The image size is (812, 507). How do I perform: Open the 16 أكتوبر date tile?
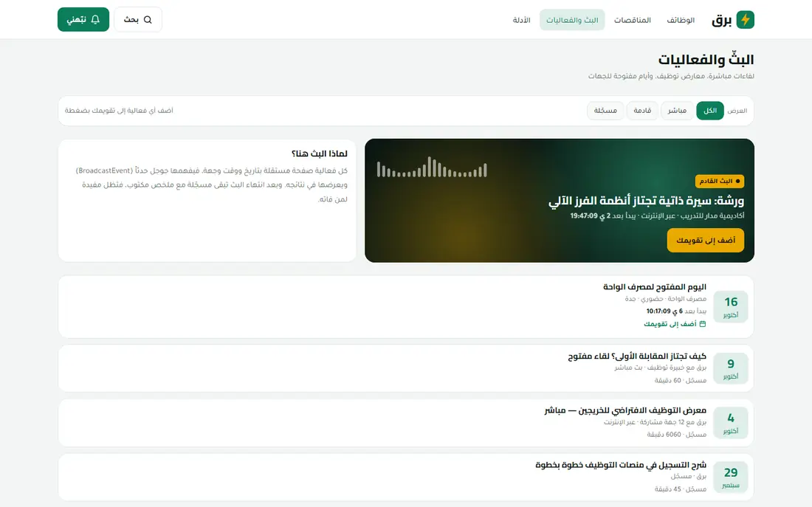730,306
